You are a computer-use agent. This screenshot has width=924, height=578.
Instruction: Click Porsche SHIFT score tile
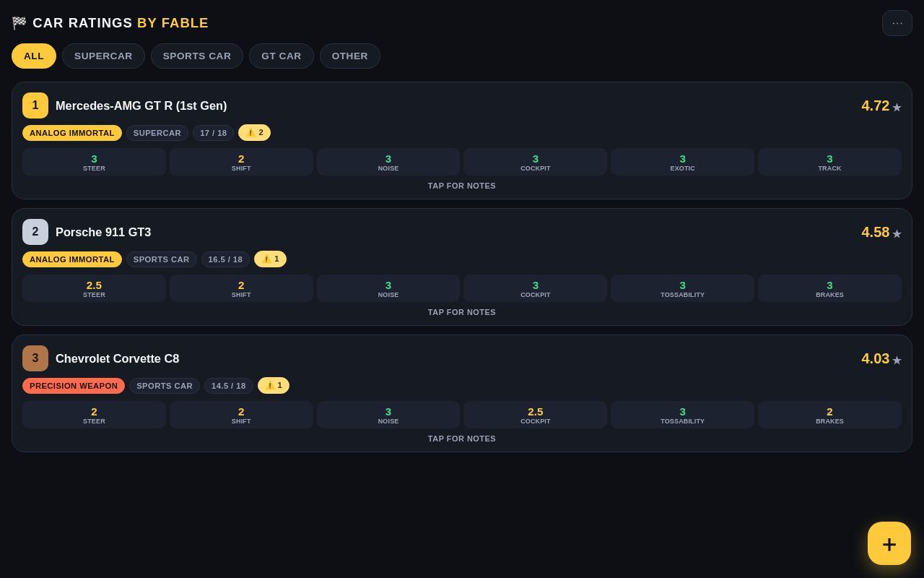pos(241,288)
